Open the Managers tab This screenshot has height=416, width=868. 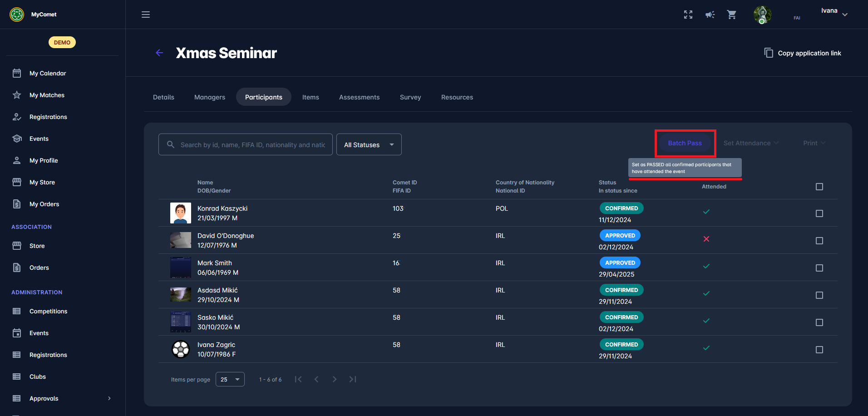pos(209,97)
